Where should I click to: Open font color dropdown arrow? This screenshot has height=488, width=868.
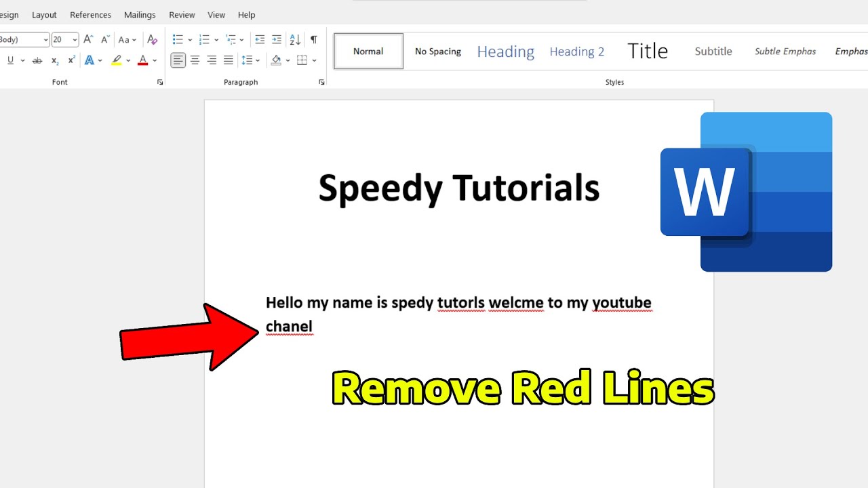point(155,60)
